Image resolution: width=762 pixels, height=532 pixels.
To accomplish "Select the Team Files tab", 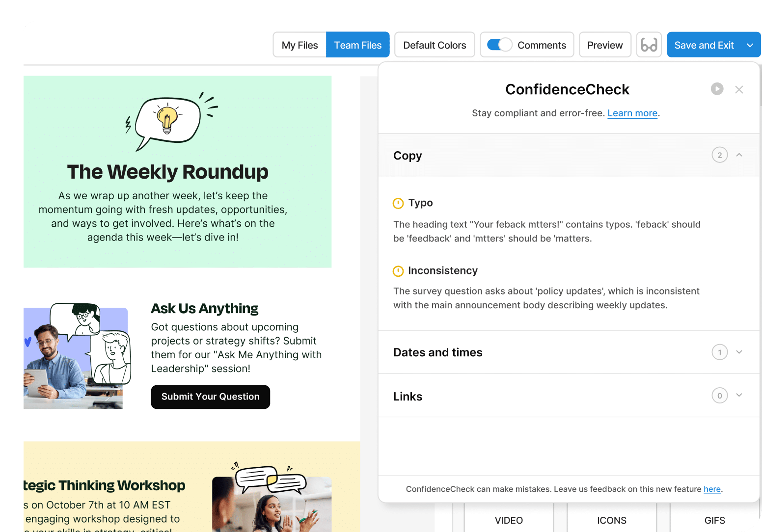I will point(357,45).
